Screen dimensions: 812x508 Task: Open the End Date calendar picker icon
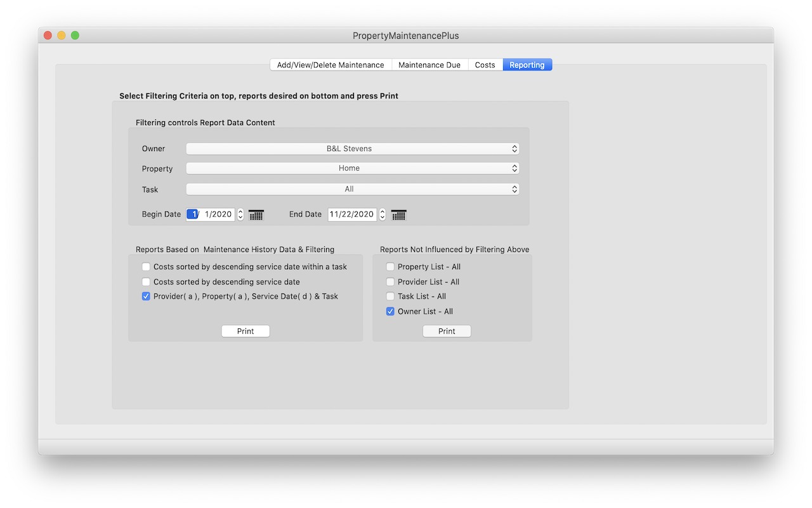tap(398, 215)
